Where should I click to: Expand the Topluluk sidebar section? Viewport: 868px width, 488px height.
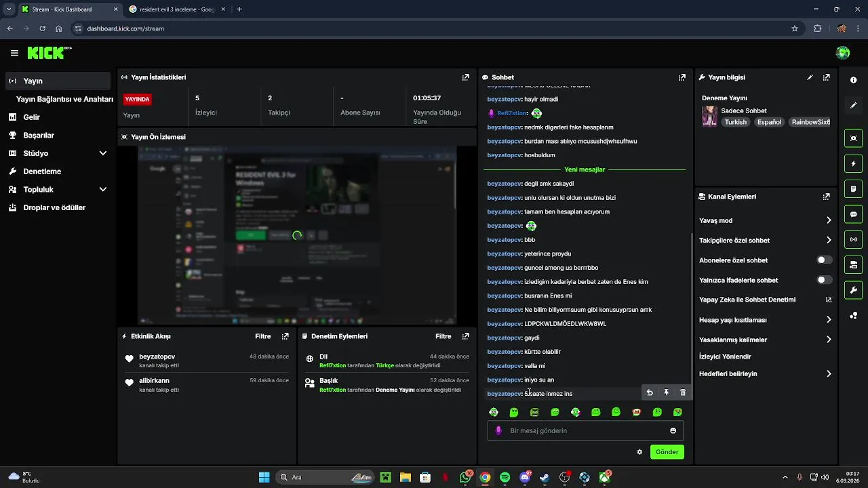click(x=103, y=190)
